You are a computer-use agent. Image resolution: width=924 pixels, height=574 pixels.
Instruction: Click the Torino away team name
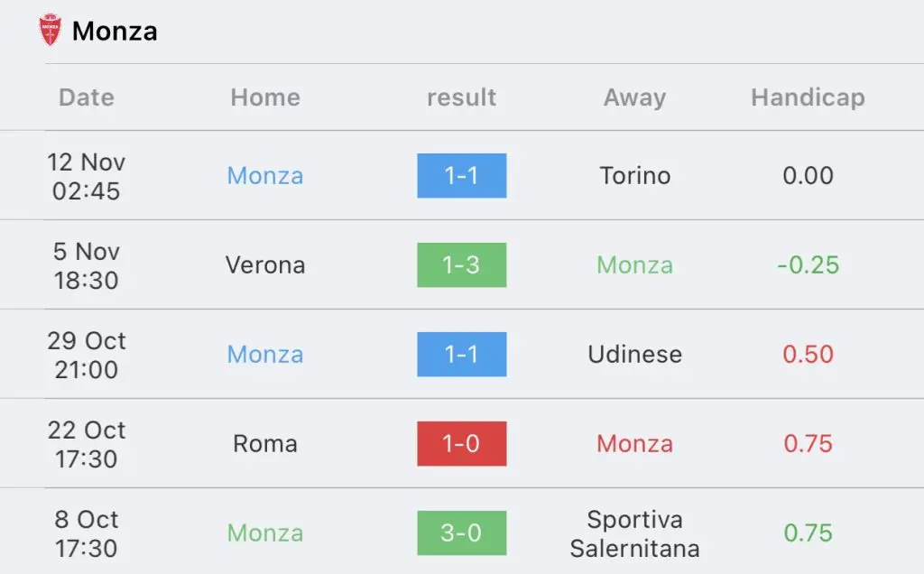634,176
